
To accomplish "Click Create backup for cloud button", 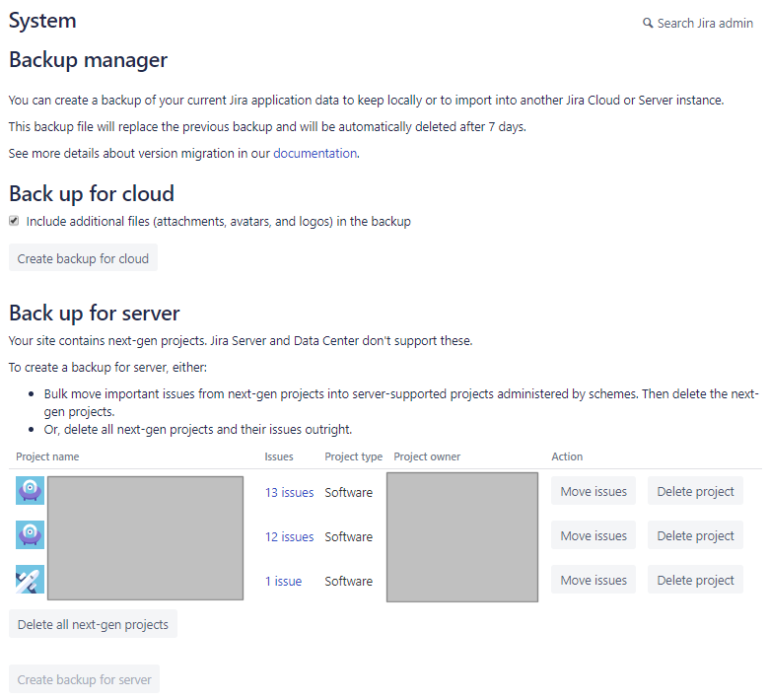I will [x=83, y=257].
